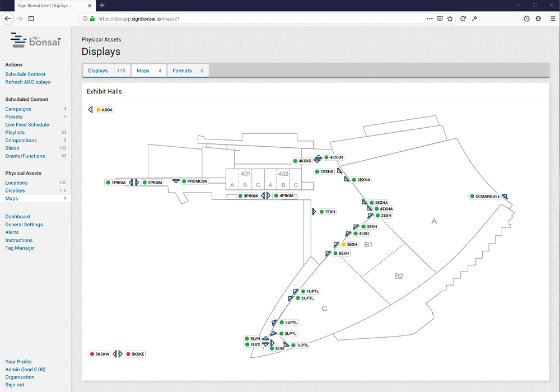Select the PROMCON display marker
The height and width of the screenshot is (392, 560).
click(x=195, y=181)
